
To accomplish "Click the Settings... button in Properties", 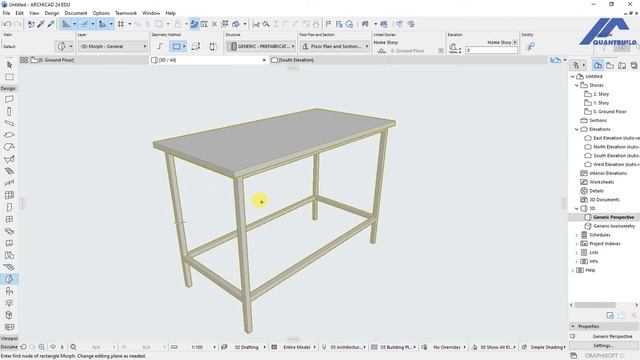I will (603, 345).
